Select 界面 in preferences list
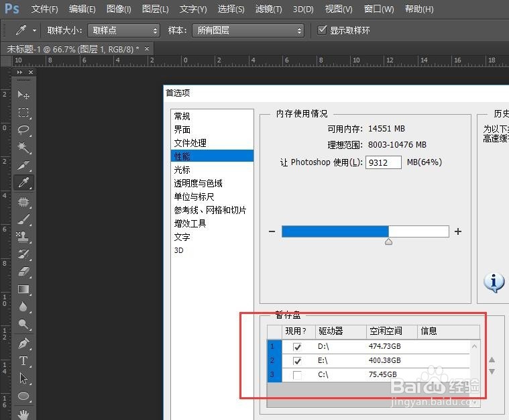Viewport: 509px width, 420px height. (212, 129)
